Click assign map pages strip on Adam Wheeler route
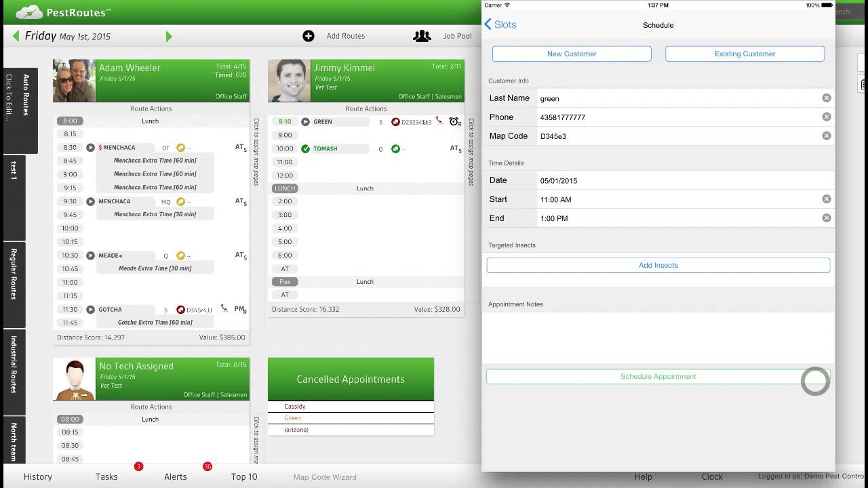Screen dimensions: 868x488 (x=256, y=152)
